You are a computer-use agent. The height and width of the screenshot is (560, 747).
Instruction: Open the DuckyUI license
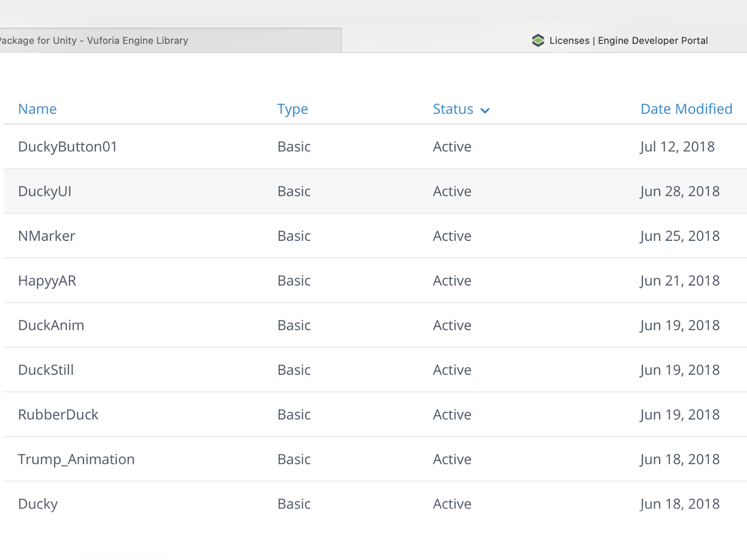click(45, 191)
